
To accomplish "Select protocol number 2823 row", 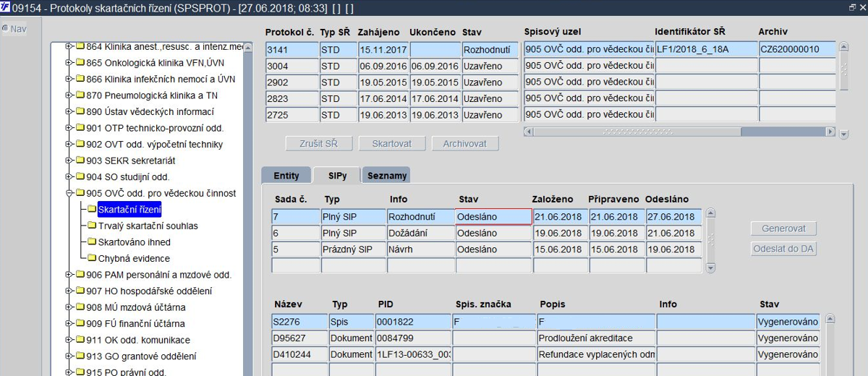I will pyautogui.click(x=292, y=99).
